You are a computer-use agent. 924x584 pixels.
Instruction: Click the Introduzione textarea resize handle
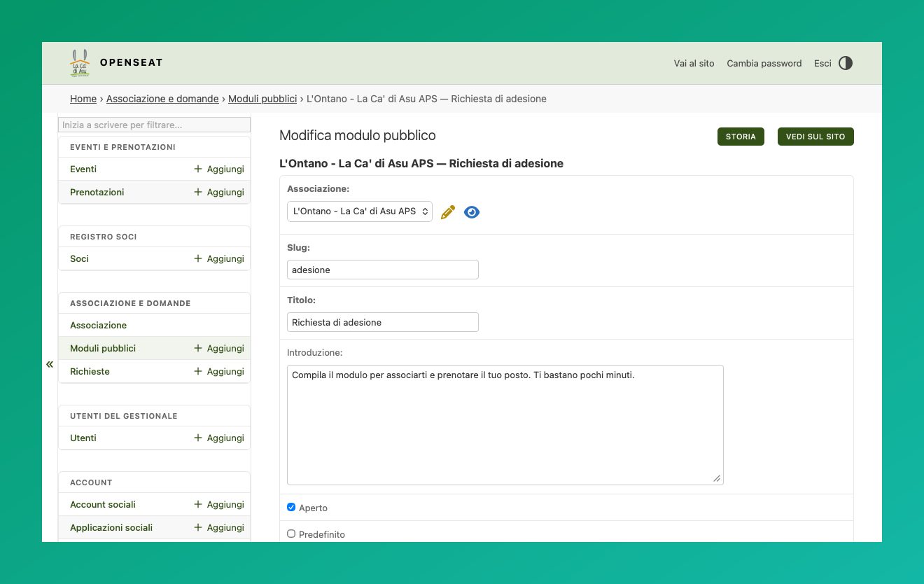(717, 478)
